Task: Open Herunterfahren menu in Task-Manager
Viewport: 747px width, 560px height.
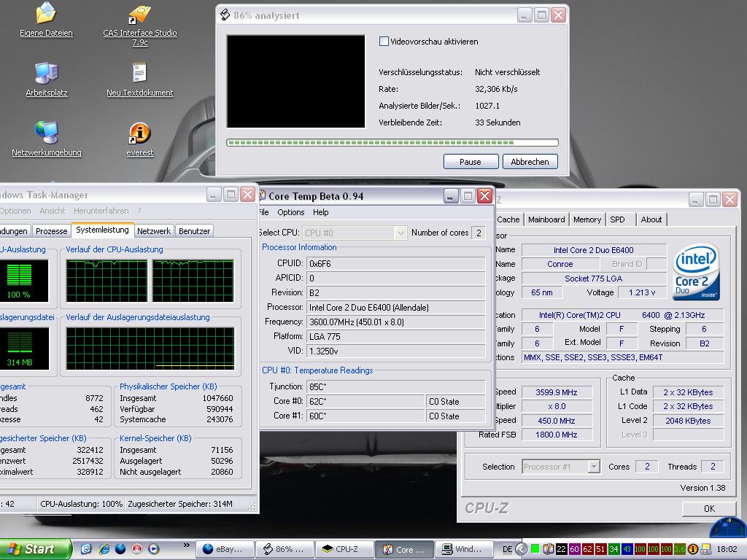Action: click(x=101, y=211)
